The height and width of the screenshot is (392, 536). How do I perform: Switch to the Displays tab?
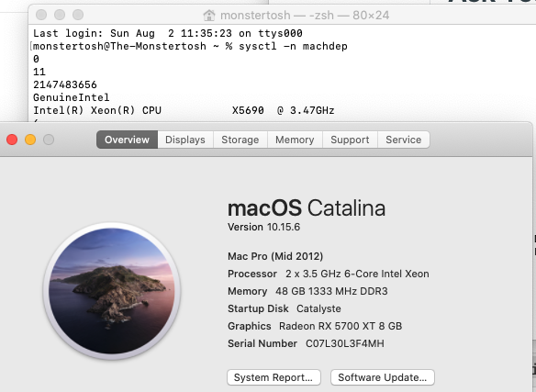click(185, 140)
